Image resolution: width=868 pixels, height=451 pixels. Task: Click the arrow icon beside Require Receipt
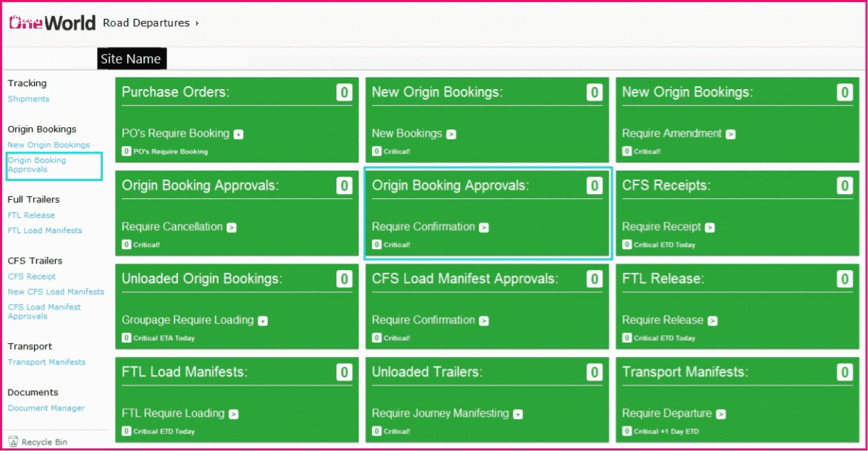point(709,227)
